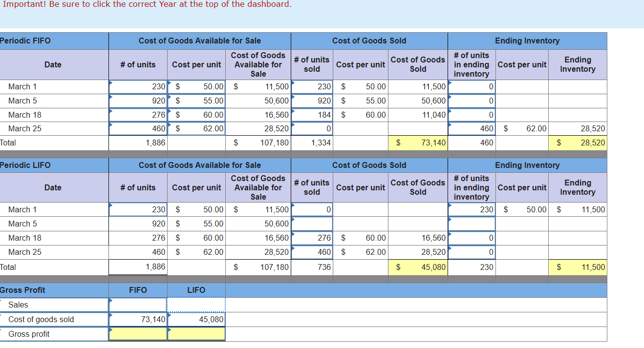Image resolution: width=644 pixels, height=348 pixels.
Task: Click the Periodic FIFO header cell
Action: pos(54,41)
